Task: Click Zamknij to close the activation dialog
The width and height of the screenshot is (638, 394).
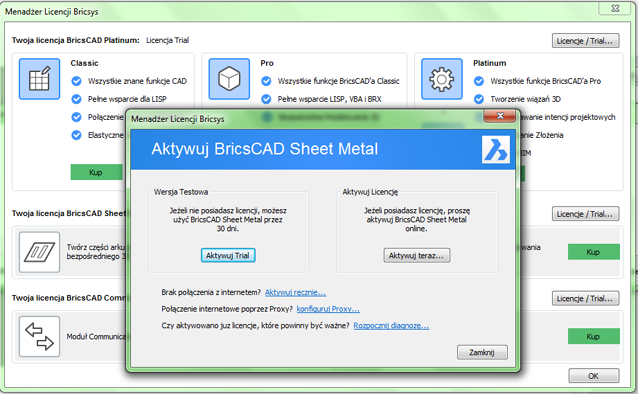Action: (482, 352)
